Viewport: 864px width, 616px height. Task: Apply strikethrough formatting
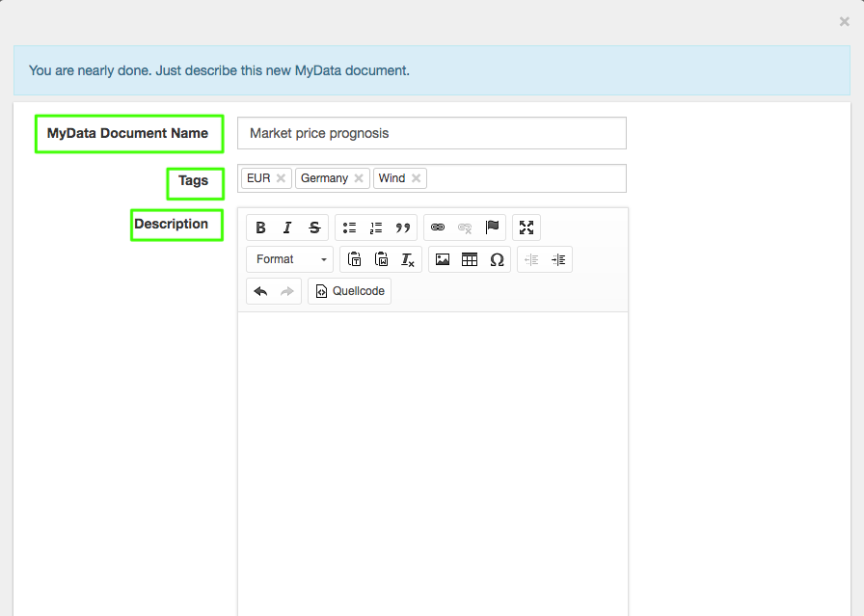click(x=314, y=228)
